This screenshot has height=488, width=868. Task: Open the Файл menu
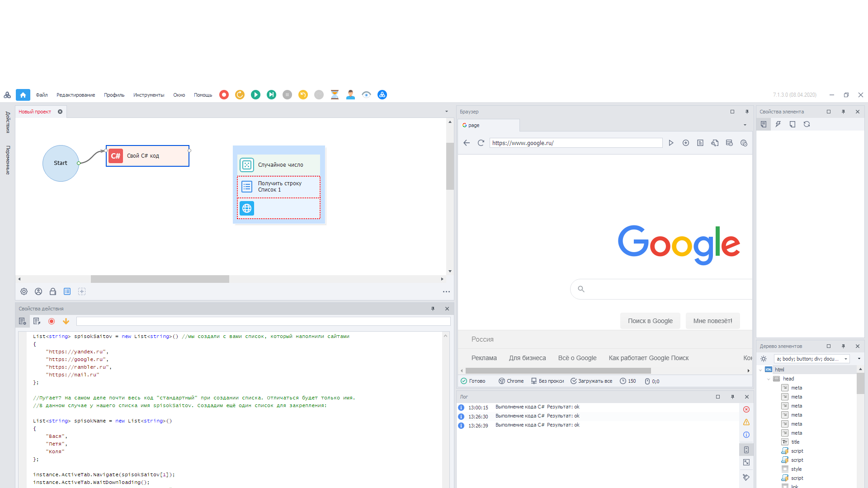[x=42, y=95]
